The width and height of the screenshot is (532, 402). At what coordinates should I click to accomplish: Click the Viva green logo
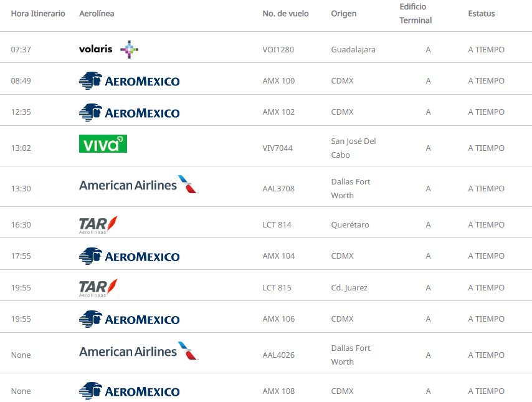point(103,143)
